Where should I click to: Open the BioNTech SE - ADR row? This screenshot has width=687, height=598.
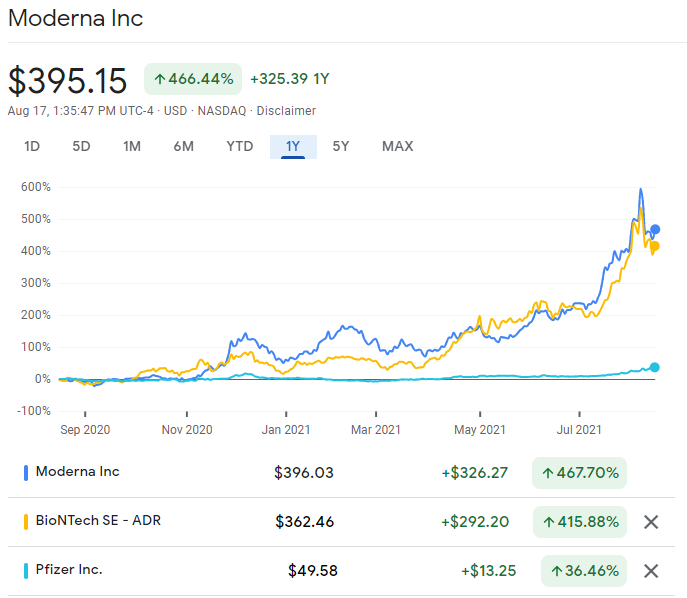click(98, 520)
